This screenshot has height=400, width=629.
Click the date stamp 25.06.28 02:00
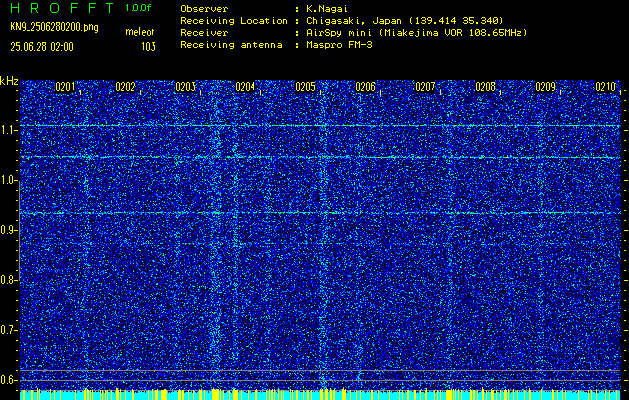pos(42,47)
